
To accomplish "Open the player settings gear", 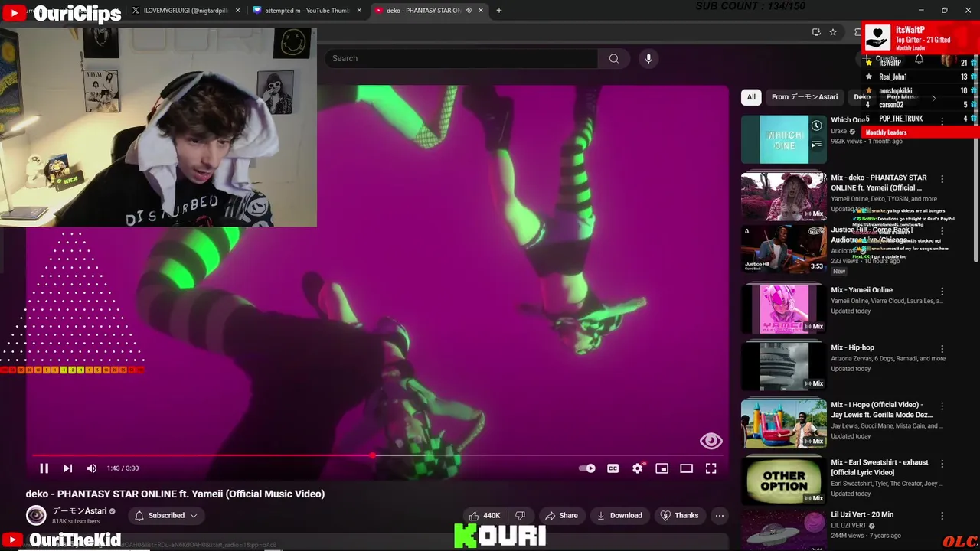I will pyautogui.click(x=638, y=468).
